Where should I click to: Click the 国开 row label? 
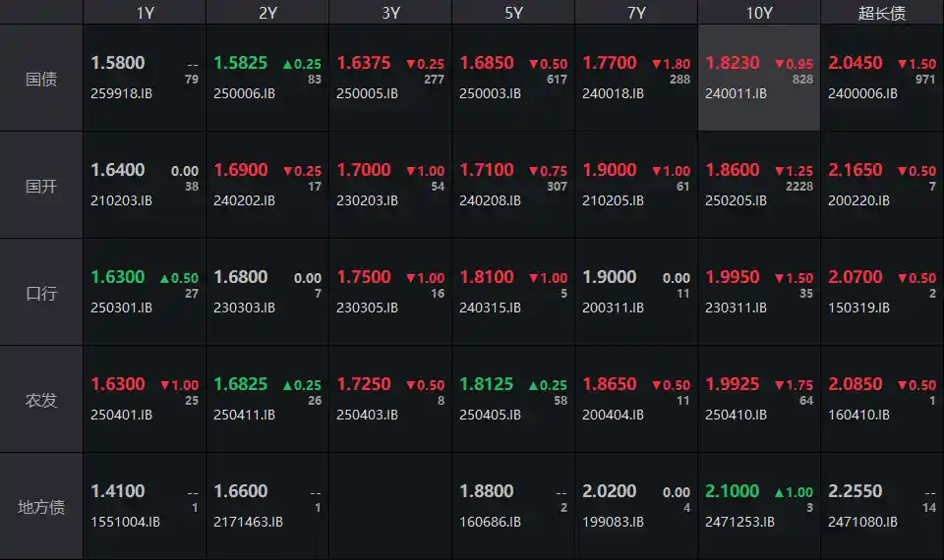pos(41,186)
